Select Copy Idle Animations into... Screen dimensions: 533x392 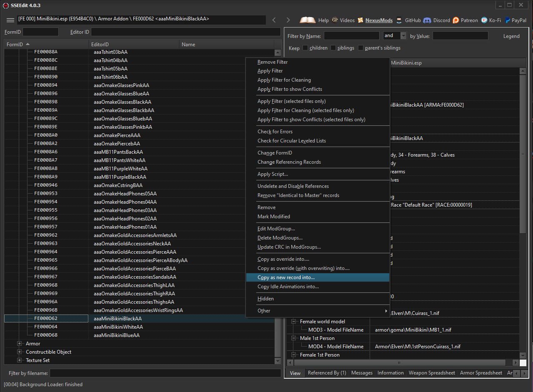coord(318,287)
